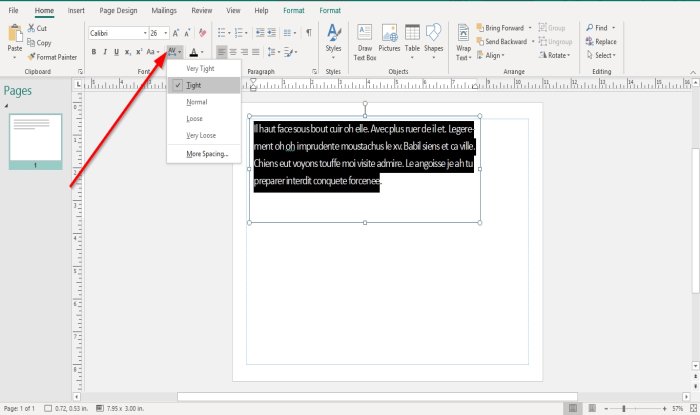Open the Table dropdown

[412, 42]
